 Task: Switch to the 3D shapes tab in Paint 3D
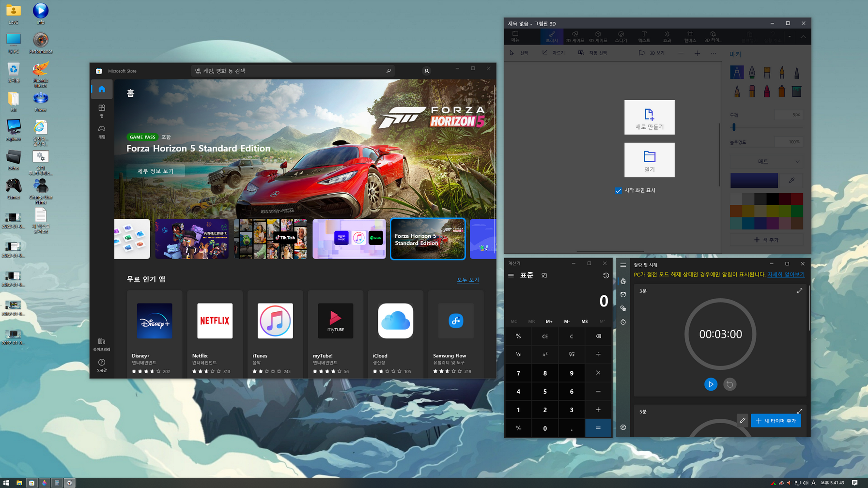pos(598,37)
